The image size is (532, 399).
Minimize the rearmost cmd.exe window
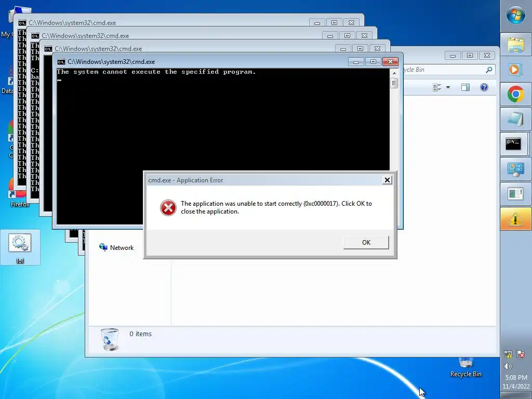pos(317,23)
